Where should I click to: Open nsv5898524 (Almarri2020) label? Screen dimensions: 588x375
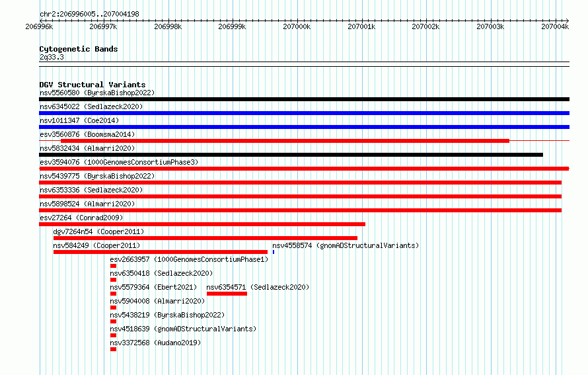click(x=87, y=204)
